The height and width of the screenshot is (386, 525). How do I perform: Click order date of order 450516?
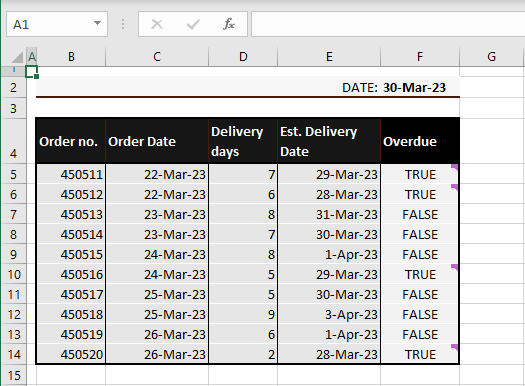[x=157, y=275]
